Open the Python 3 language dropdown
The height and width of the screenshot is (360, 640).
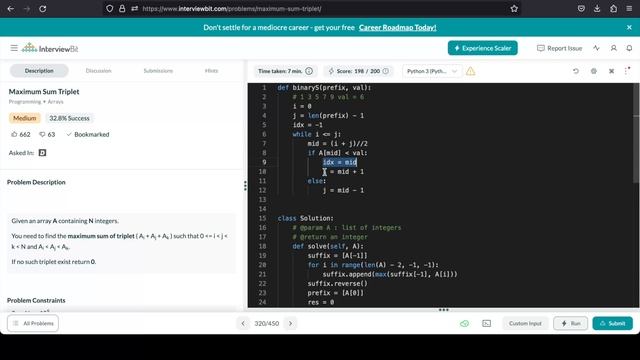(x=432, y=71)
